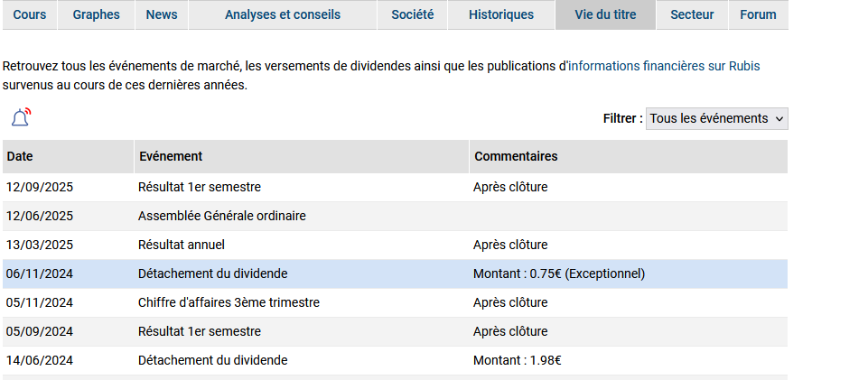Open the Graphes tab
The height and width of the screenshot is (380, 868).
[97, 15]
